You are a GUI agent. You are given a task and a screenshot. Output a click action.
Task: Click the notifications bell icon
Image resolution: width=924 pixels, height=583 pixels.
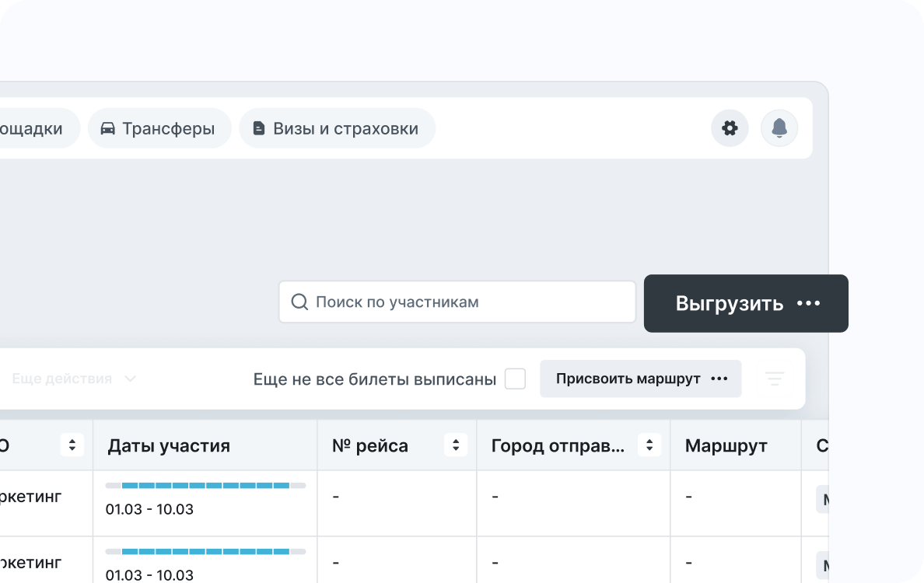[x=779, y=128]
